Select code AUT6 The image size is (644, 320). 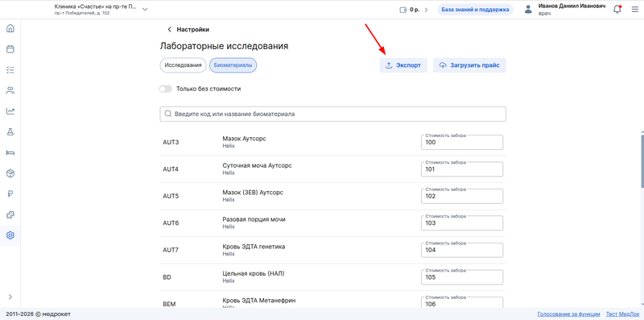[x=171, y=223]
